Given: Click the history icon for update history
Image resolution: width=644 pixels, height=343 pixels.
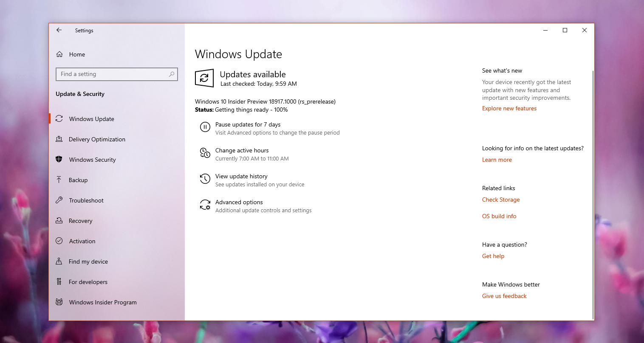Looking at the screenshot, I should 205,179.
